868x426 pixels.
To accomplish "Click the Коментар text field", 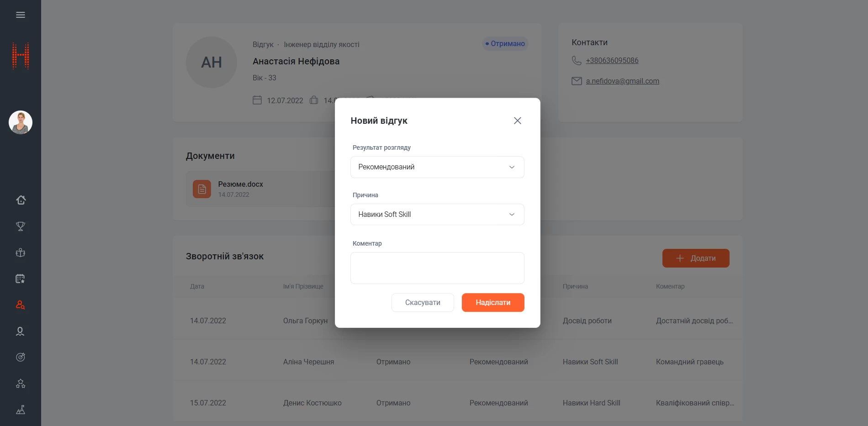I will point(437,268).
